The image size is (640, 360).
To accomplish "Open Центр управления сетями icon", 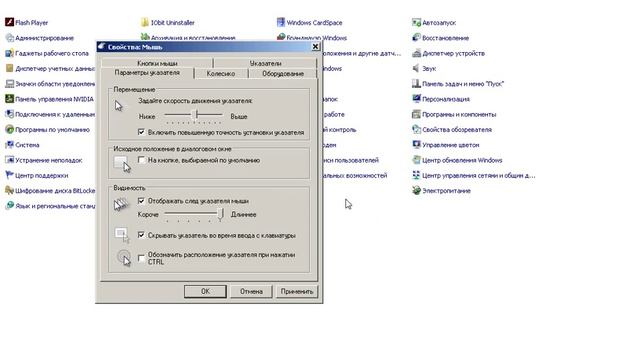I will 416,176.
